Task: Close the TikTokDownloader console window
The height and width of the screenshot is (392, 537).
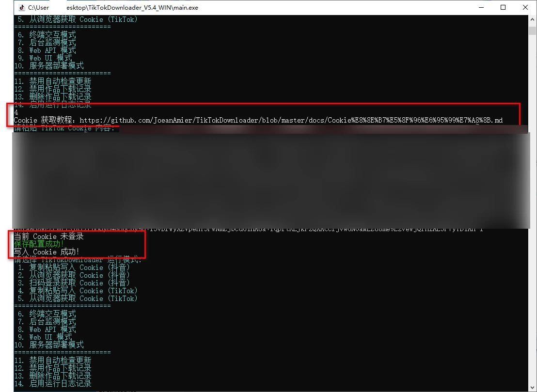Action: [x=525, y=7]
